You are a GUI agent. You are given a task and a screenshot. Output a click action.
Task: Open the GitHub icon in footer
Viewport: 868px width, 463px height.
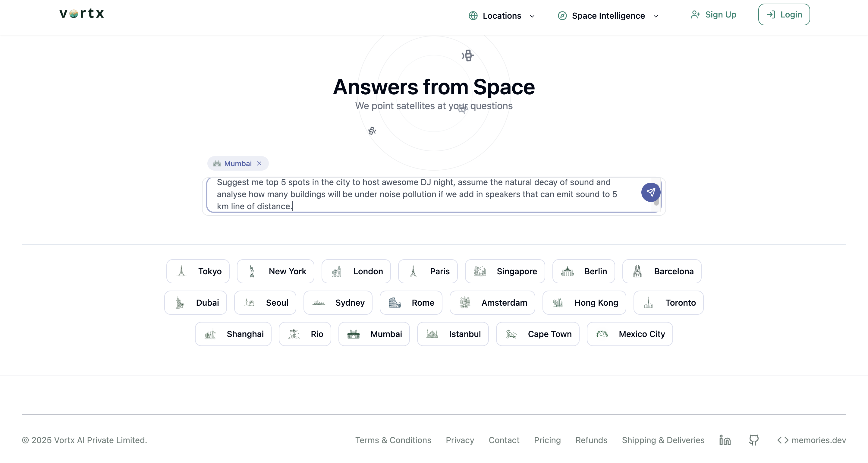(x=753, y=440)
